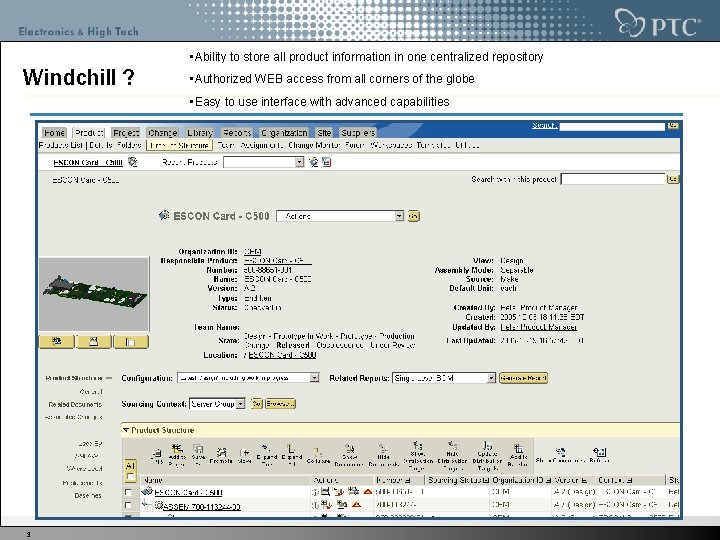Collapse the Product Structure section

pyautogui.click(x=126, y=430)
